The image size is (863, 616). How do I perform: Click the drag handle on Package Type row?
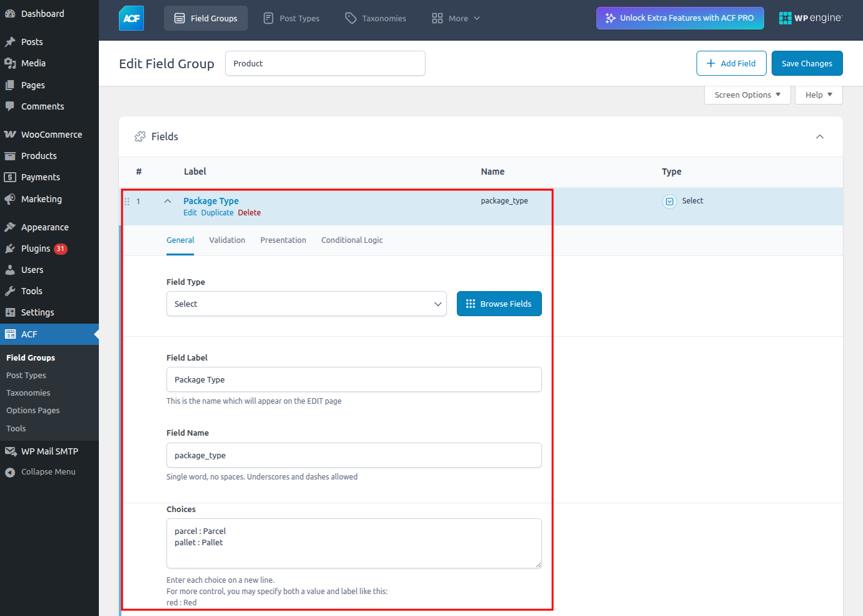[x=127, y=202]
